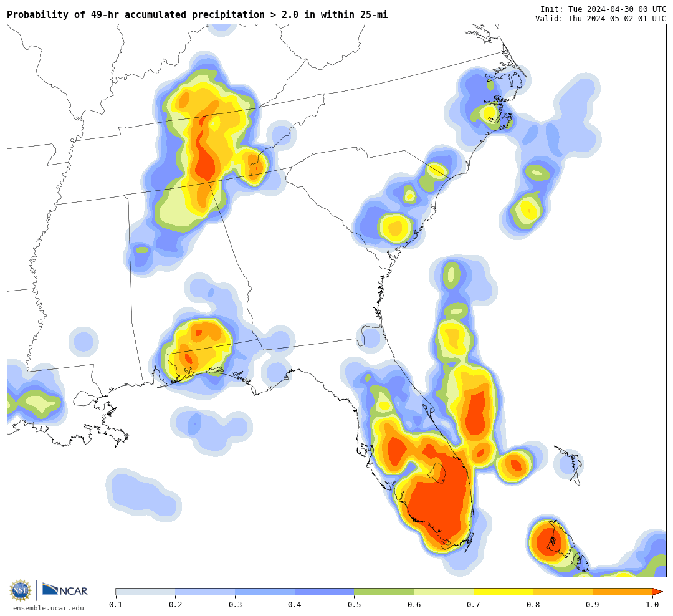Click the NSF logo icon
The width and height of the screenshot is (673, 616).
pos(21,590)
